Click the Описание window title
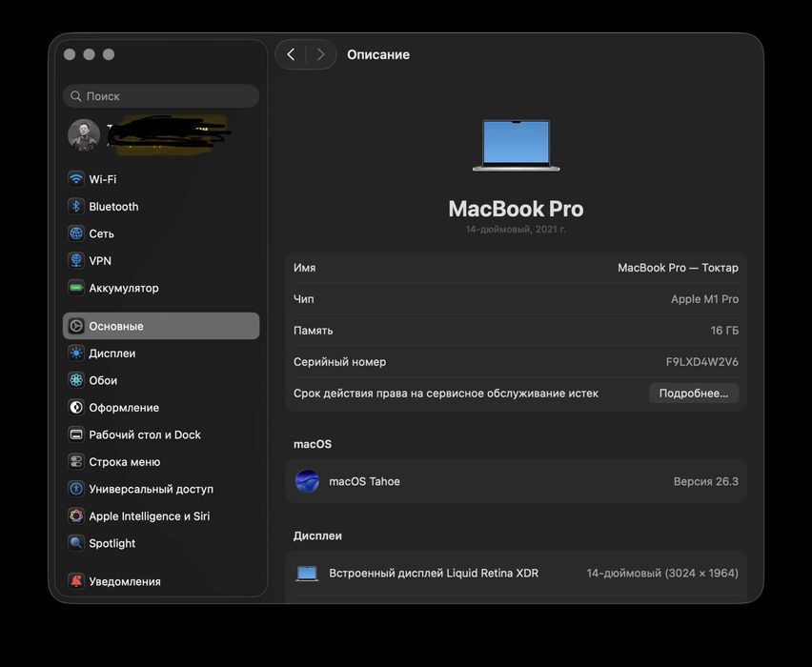This screenshot has width=812, height=667. pyautogui.click(x=378, y=54)
